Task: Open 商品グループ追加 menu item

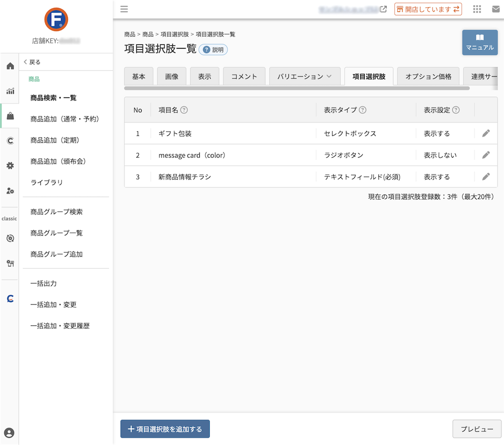Action: pos(57,254)
